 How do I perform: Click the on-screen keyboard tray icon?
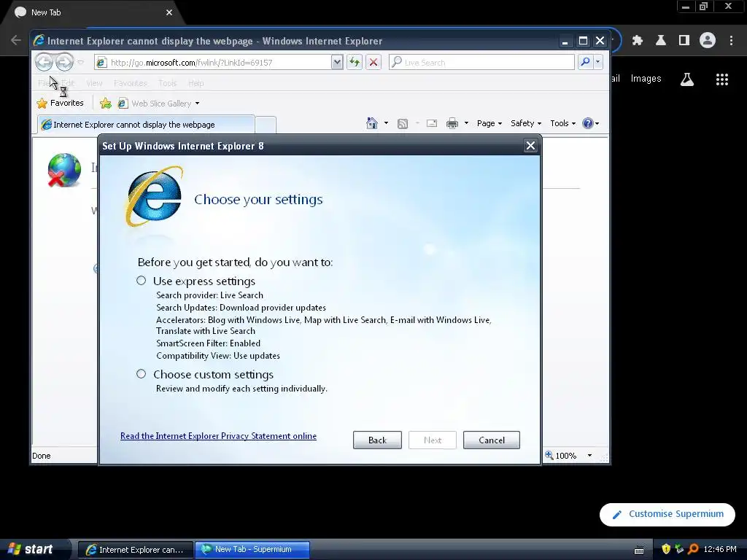(639, 550)
